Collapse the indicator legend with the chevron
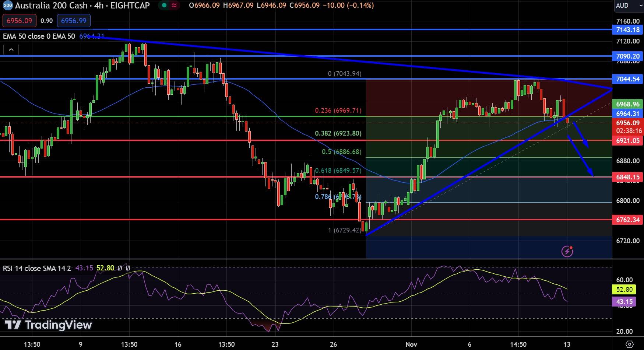This screenshot has height=350, width=644. [11, 49]
